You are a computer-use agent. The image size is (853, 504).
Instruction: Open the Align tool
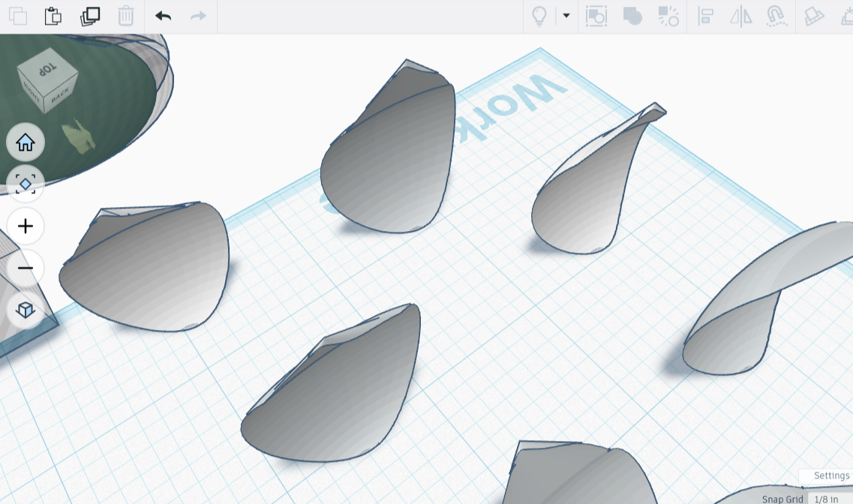704,16
